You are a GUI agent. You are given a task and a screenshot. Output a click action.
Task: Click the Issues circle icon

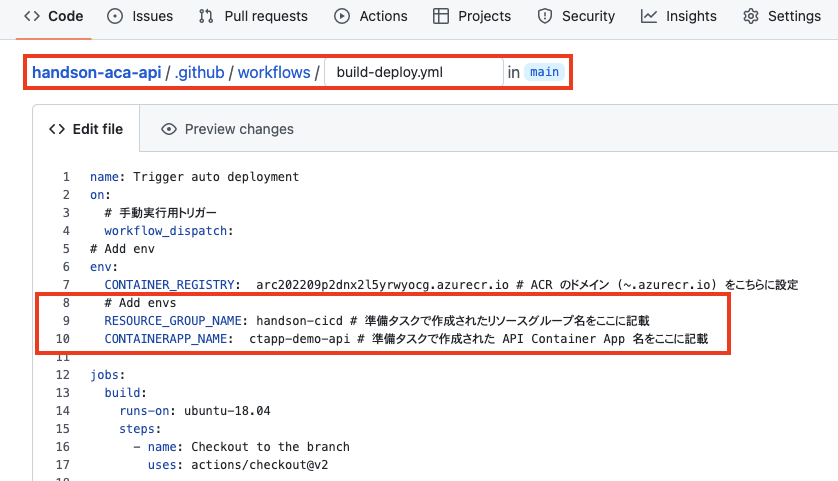point(115,17)
